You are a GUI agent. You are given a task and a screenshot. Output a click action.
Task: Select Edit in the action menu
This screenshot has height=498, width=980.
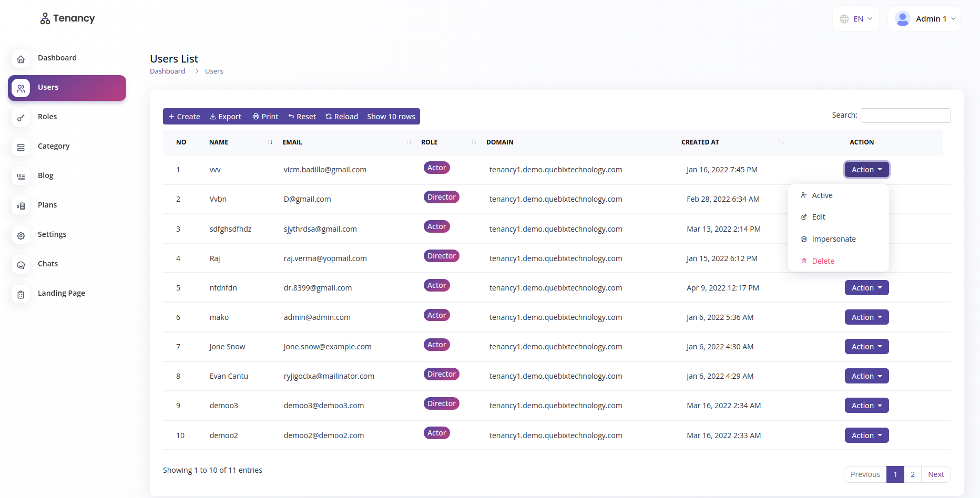click(818, 217)
